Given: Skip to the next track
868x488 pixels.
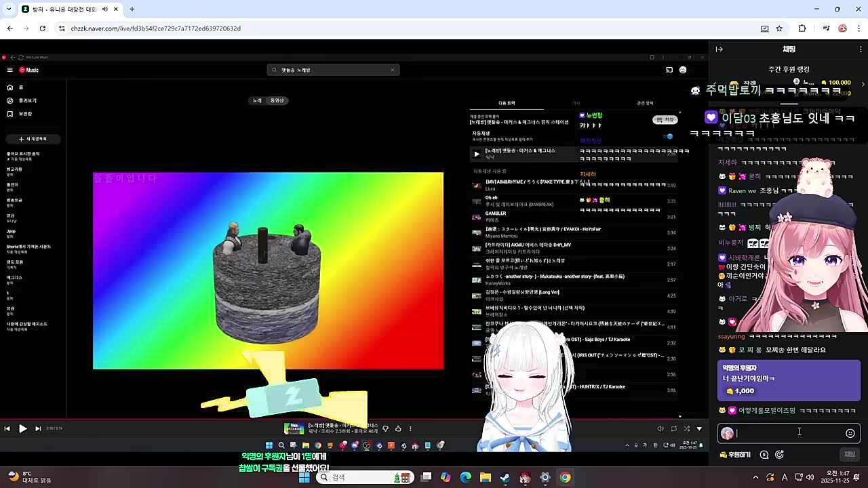Looking at the screenshot, I should pos(38,428).
